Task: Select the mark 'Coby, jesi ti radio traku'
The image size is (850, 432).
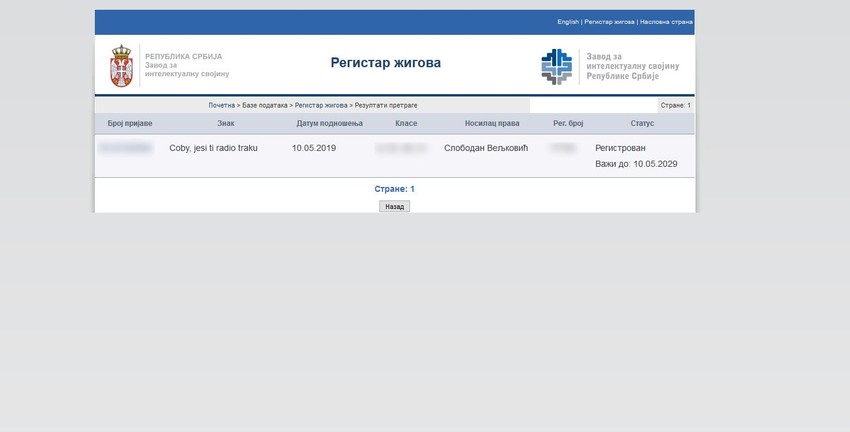Action: click(214, 148)
